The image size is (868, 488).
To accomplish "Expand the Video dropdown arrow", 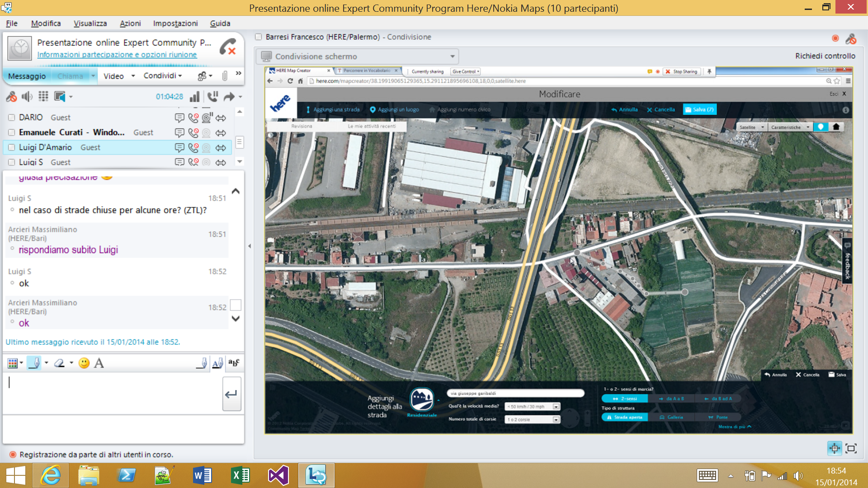I will [133, 76].
